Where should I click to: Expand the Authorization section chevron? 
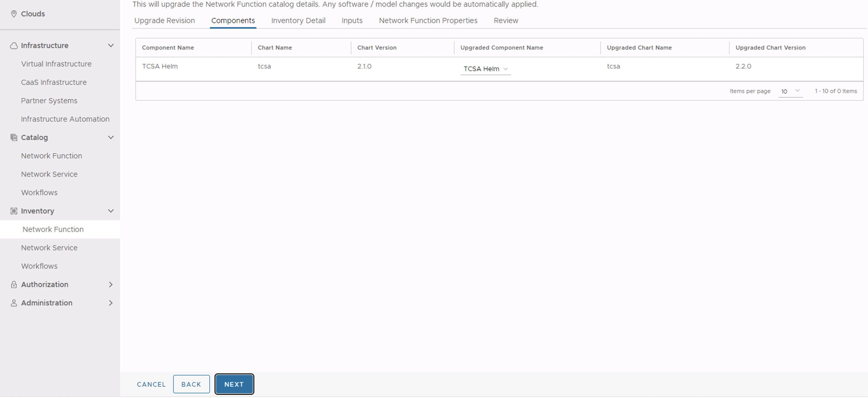tap(111, 285)
